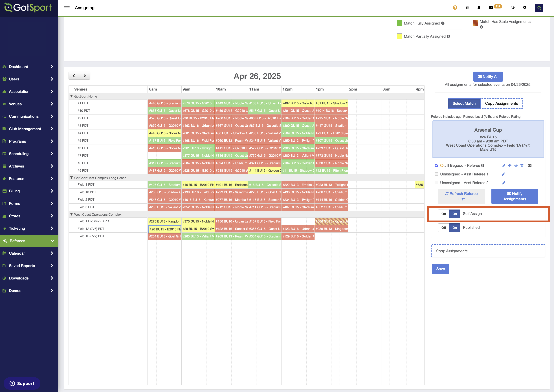
Task: Expand Scheduling sidebar chevron
Action: tap(52, 154)
